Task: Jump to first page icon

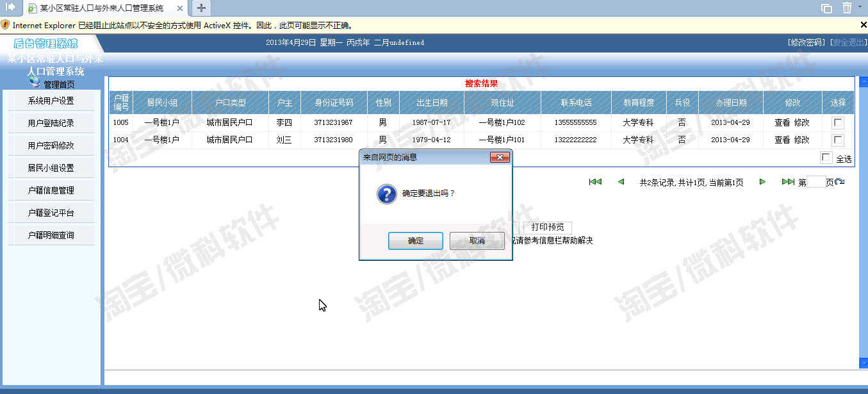Action: (x=595, y=182)
